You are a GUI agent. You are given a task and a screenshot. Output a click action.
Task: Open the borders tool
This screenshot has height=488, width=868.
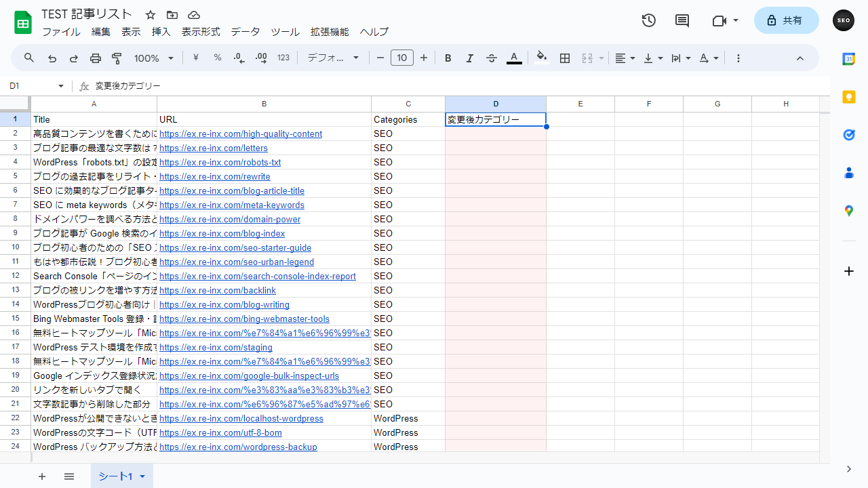565,58
